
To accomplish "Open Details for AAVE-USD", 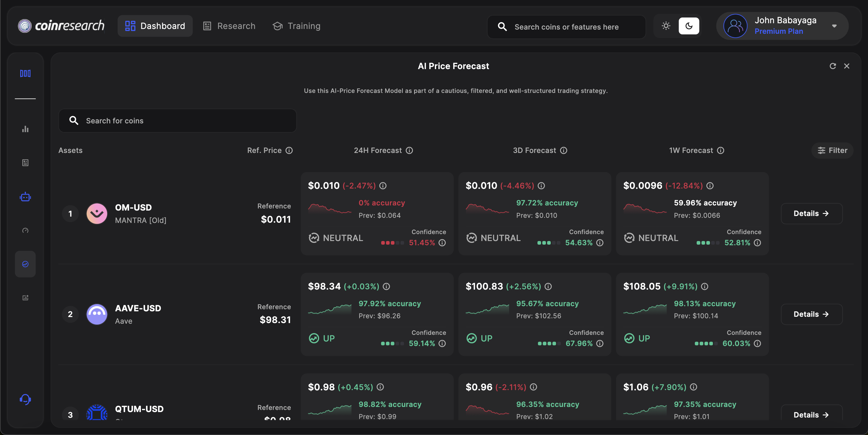I will point(811,314).
